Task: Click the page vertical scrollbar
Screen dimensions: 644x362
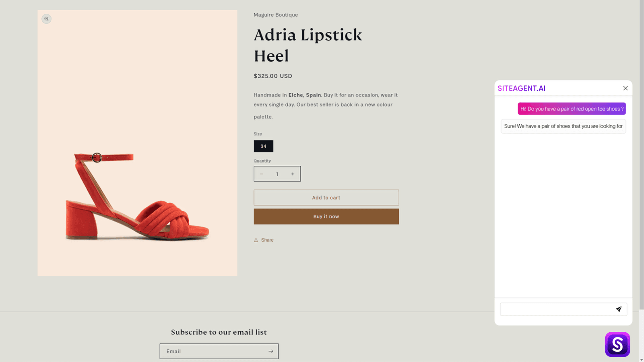Action: (641, 161)
